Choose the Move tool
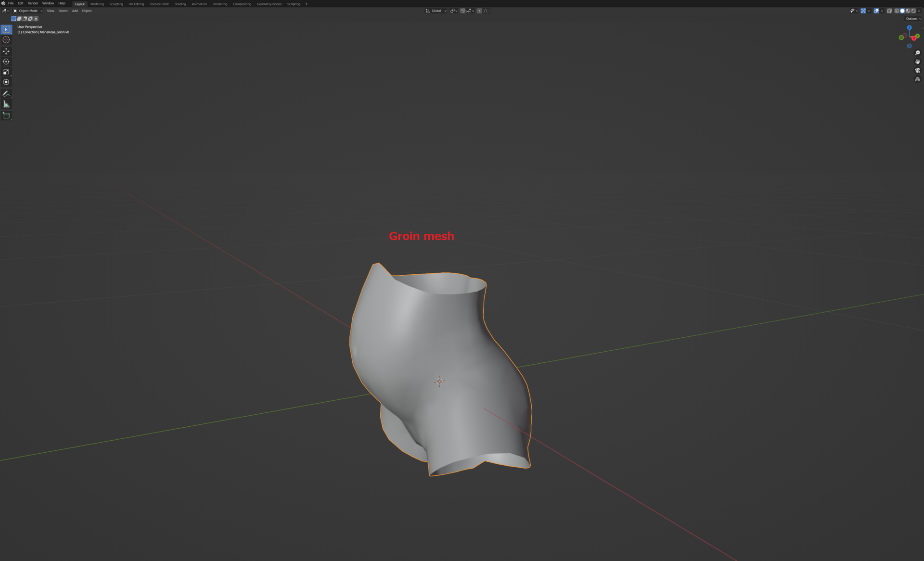Viewport: 924px width, 561px height. [6, 51]
